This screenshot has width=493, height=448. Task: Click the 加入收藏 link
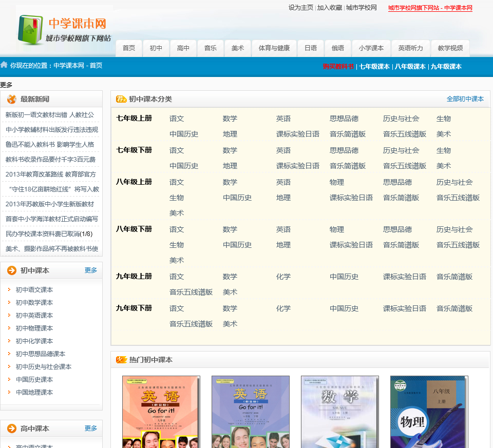(330, 8)
